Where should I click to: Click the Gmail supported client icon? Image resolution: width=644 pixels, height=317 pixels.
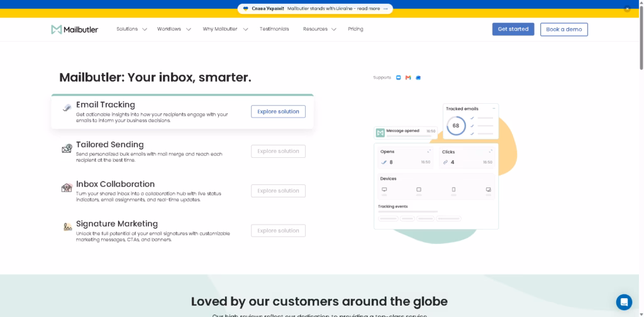(x=408, y=77)
